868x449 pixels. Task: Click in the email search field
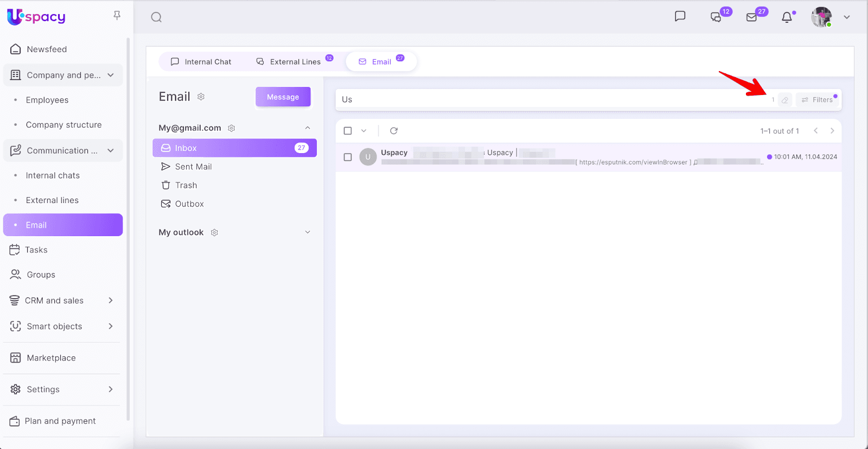[x=542, y=100]
